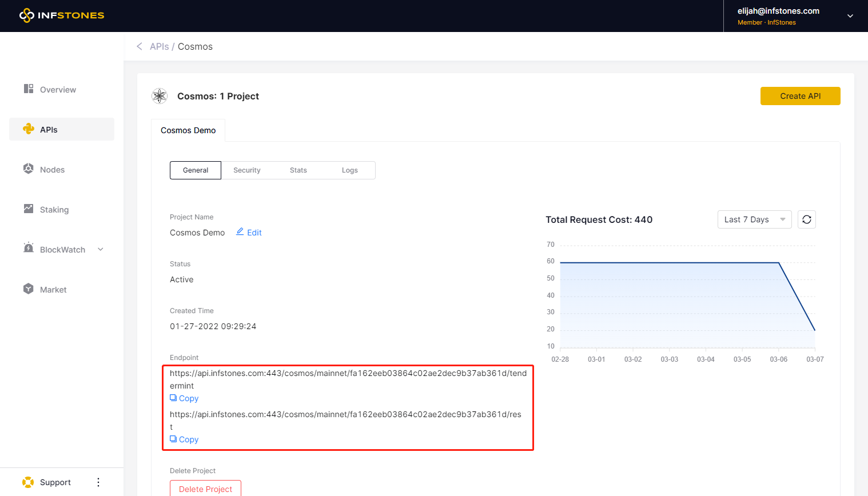This screenshot has height=496, width=868.
Task: Click the InfStones logo
Action: coord(62,15)
